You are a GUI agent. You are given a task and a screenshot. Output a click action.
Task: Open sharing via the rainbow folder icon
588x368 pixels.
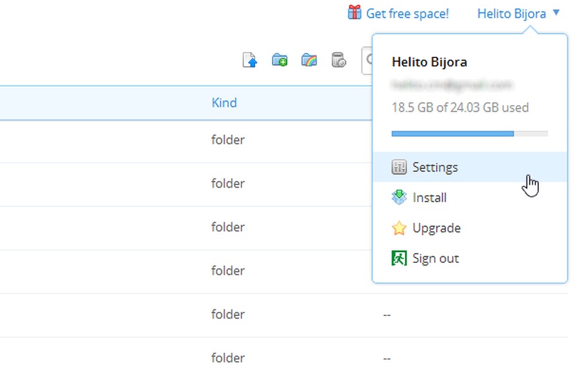click(x=309, y=60)
